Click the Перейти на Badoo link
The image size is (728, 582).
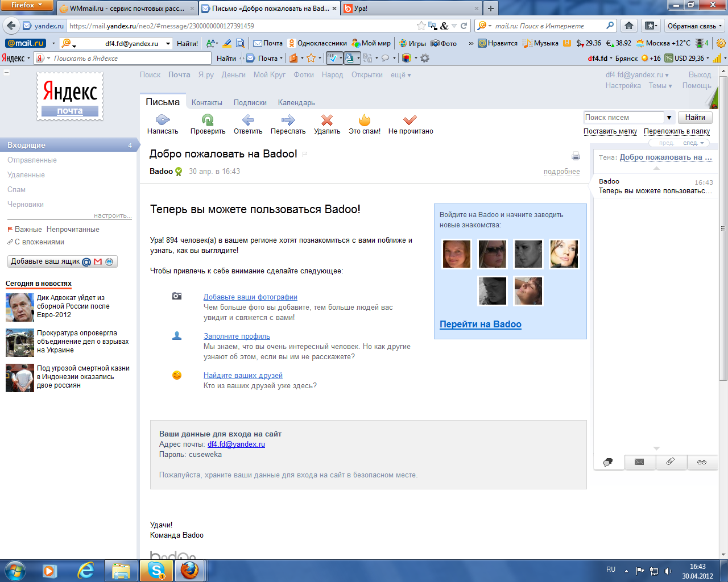(x=481, y=324)
